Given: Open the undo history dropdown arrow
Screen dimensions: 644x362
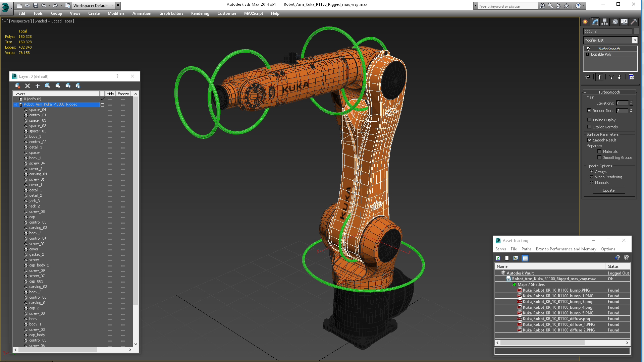Looking at the screenshot, I should point(50,5).
